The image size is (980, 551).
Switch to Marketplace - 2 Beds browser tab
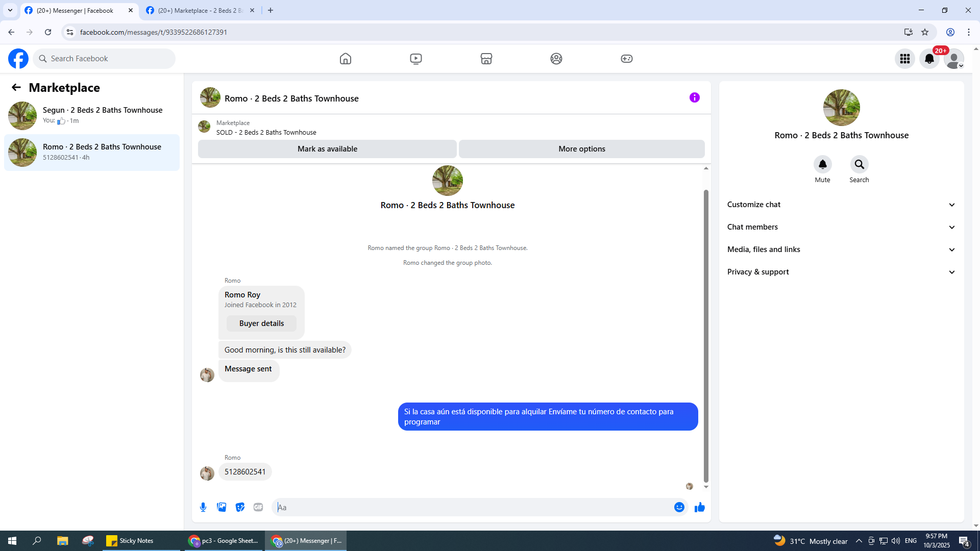point(200,10)
